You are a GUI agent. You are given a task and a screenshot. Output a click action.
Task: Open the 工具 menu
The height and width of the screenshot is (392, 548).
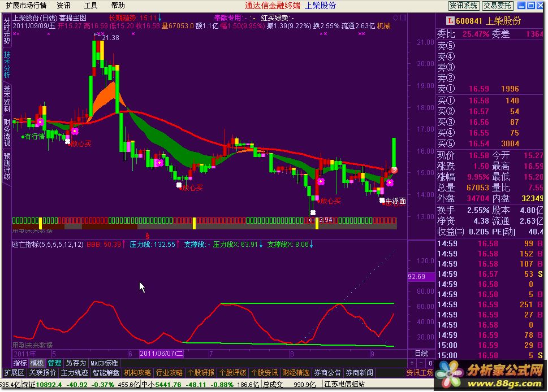90,5
